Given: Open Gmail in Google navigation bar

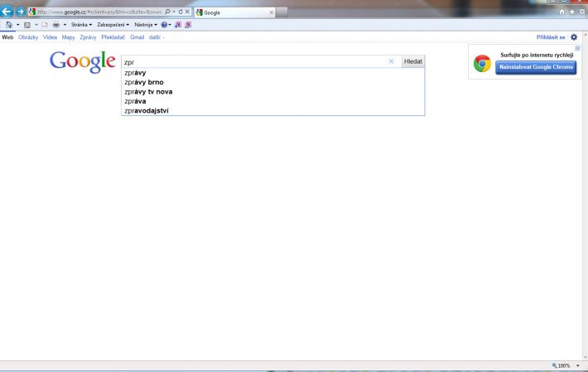Looking at the screenshot, I should tap(137, 37).
